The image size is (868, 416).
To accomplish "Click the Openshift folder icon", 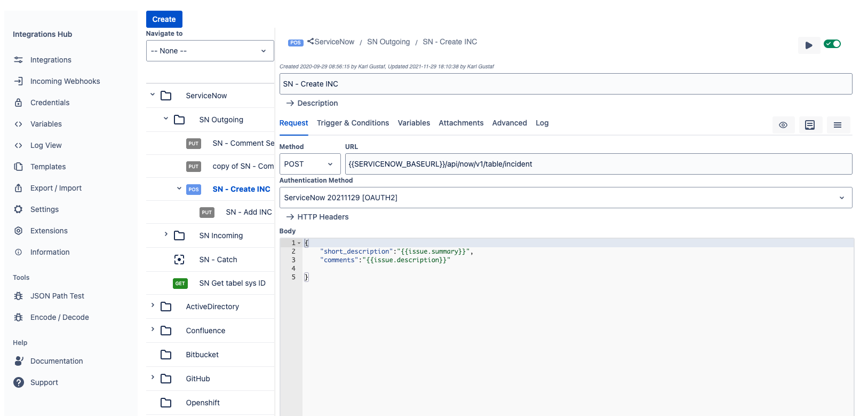I will pos(166,403).
